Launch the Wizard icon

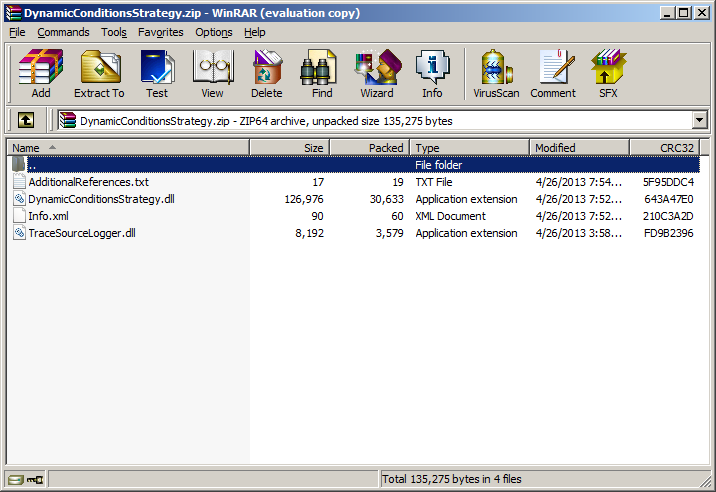pyautogui.click(x=378, y=67)
